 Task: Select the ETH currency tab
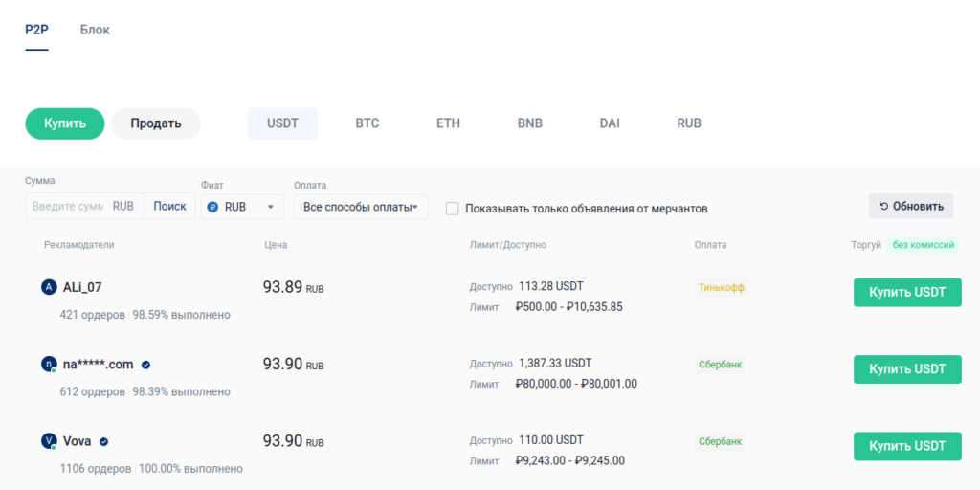click(448, 123)
